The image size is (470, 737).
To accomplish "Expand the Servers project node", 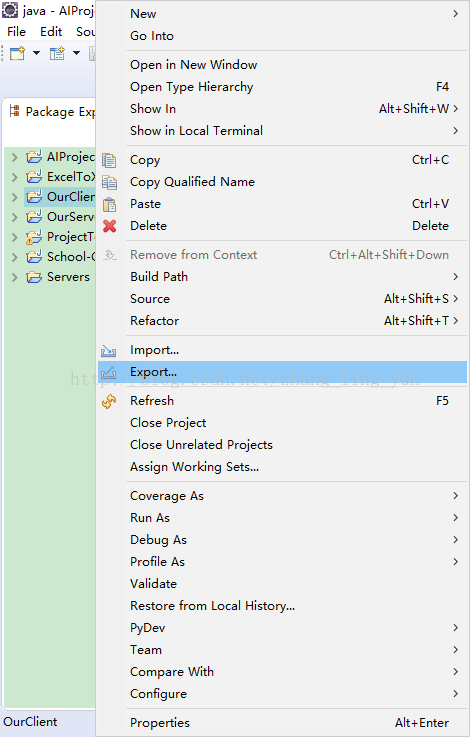I will pos(15,277).
